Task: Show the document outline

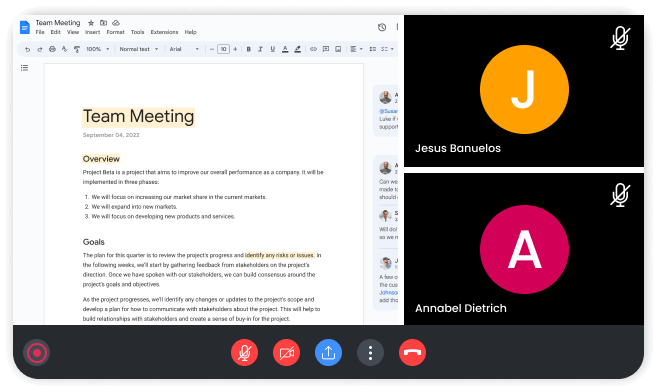Action: tap(25, 68)
